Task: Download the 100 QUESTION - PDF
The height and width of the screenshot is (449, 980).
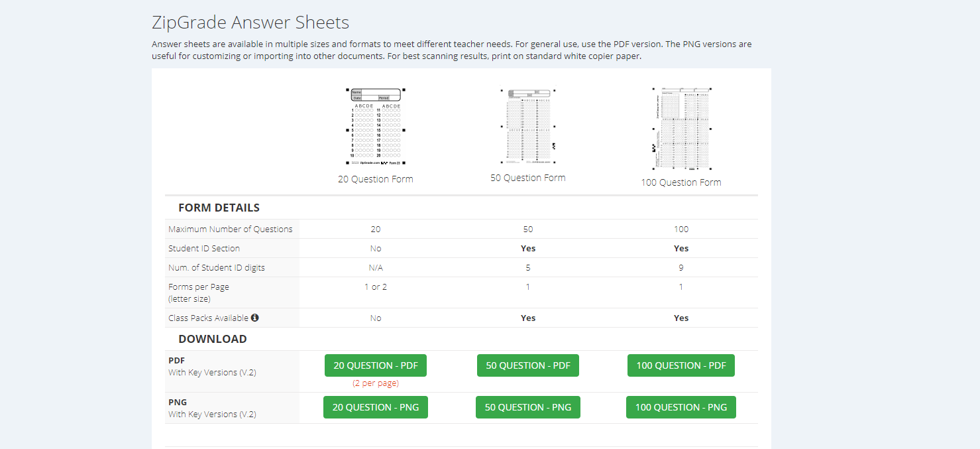Action: point(681,365)
